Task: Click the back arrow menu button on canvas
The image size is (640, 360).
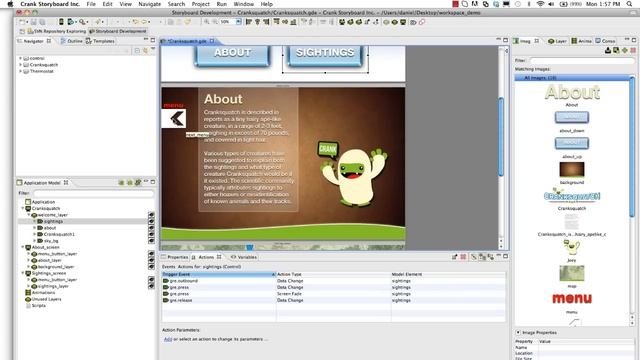Action: (x=174, y=118)
